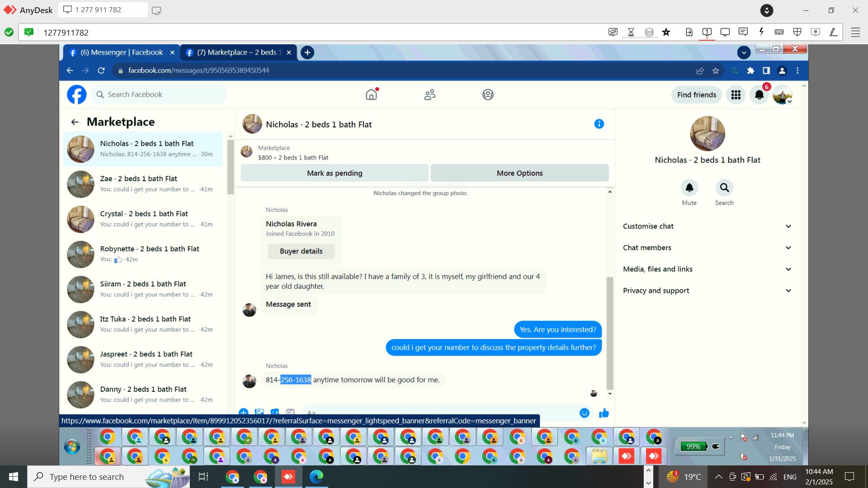Expand Media, files and links
This screenshot has height=488, width=868.
707,269
